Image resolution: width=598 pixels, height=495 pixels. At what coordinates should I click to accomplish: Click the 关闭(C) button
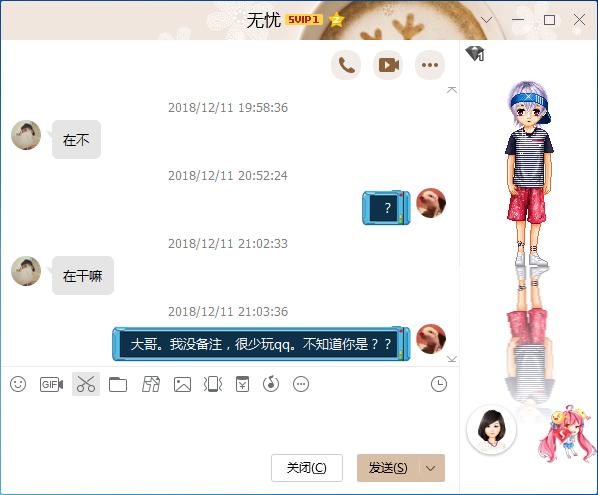pos(307,468)
